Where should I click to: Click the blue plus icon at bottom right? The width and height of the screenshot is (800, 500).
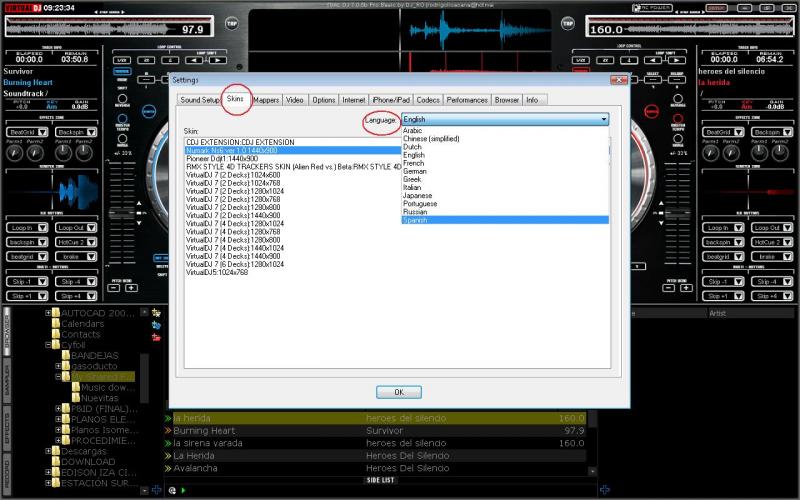[605, 490]
